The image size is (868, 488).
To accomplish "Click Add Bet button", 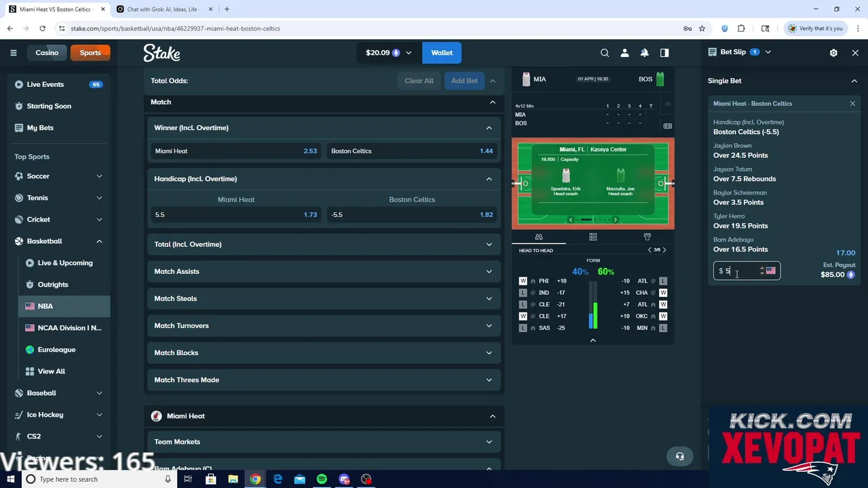I will click(465, 81).
